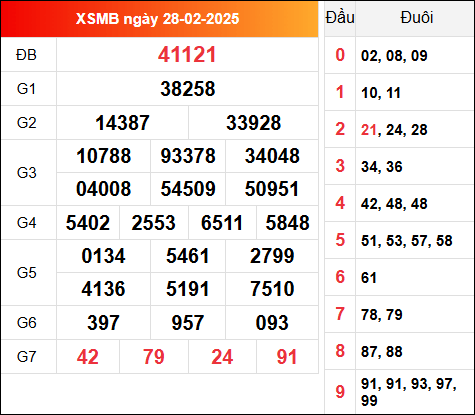Click head digit 2 in Đầu column

coord(340,129)
